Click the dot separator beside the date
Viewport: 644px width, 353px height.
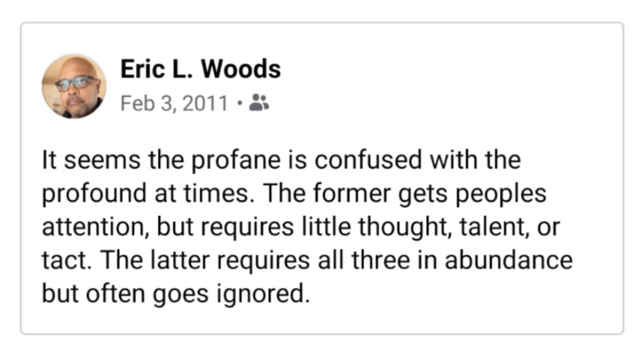(240, 103)
